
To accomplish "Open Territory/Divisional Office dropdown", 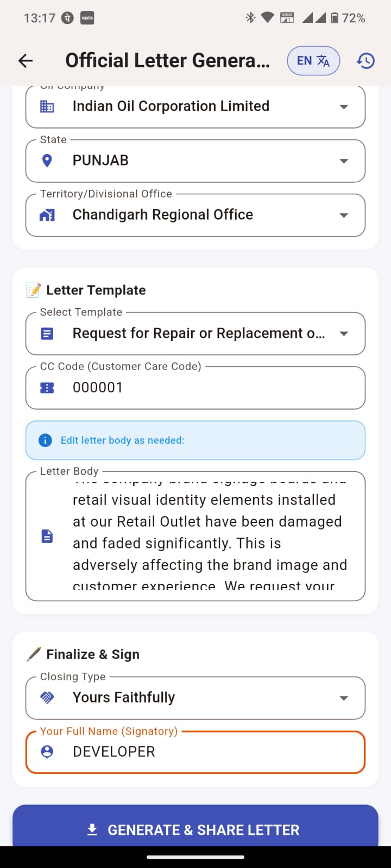I will pos(343,215).
